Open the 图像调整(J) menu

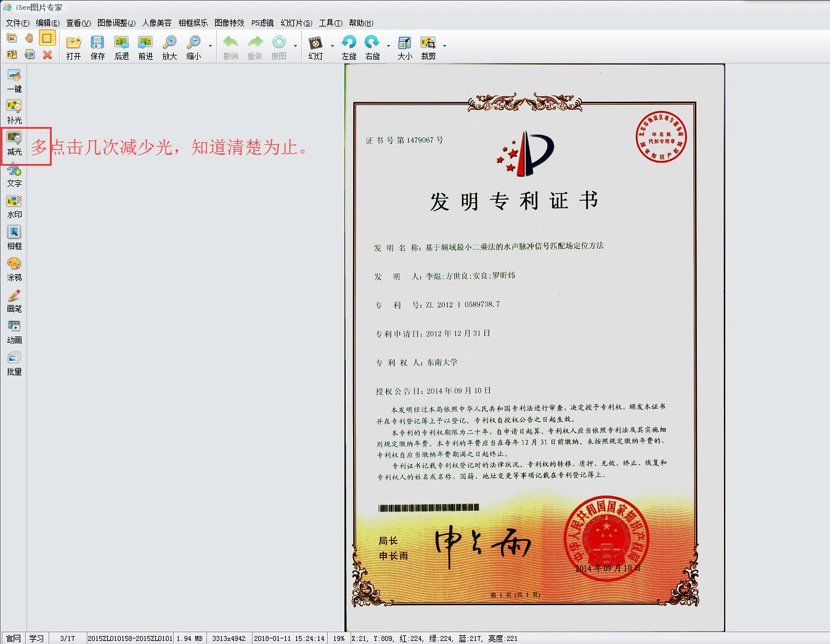click(116, 23)
